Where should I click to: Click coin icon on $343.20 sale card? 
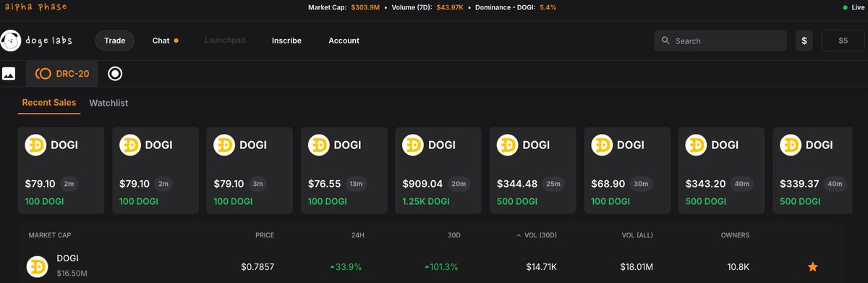click(697, 145)
